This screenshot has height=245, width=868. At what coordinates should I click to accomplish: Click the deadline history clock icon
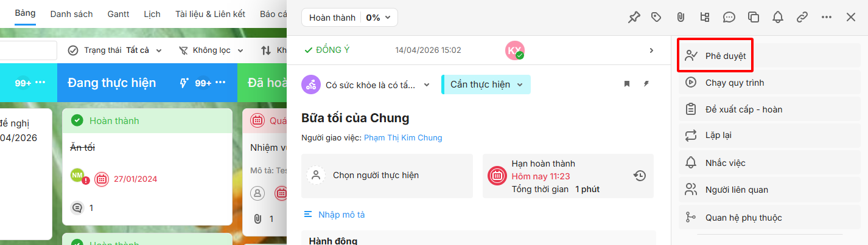(639, 176)
